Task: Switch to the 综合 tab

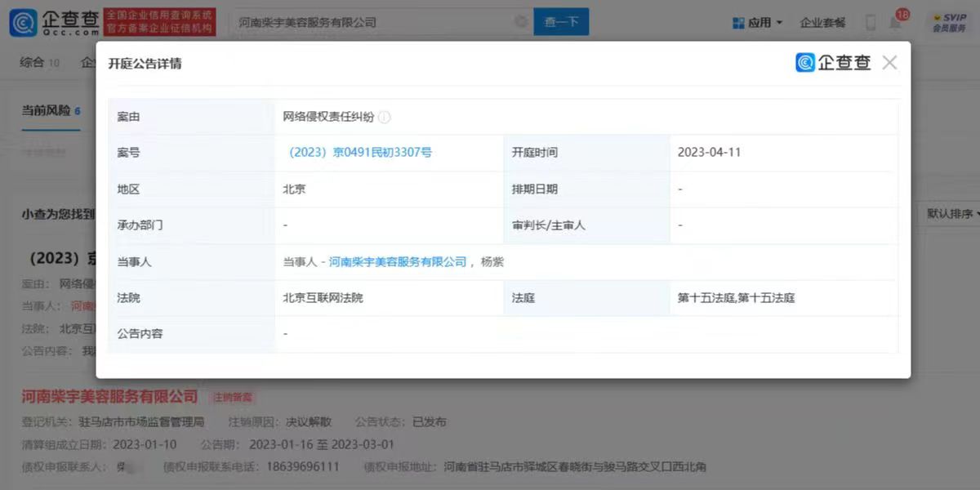Action: click(x=40, y=62)
